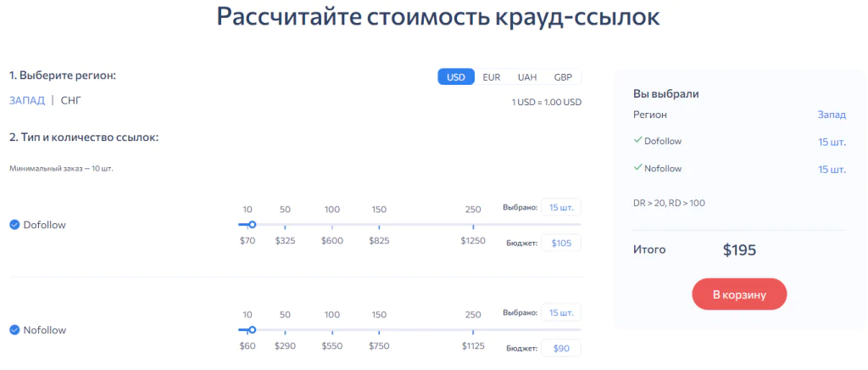Toggle the Nofollow checkbox
The height and width of the screenshot is (370, 868).
14,330
